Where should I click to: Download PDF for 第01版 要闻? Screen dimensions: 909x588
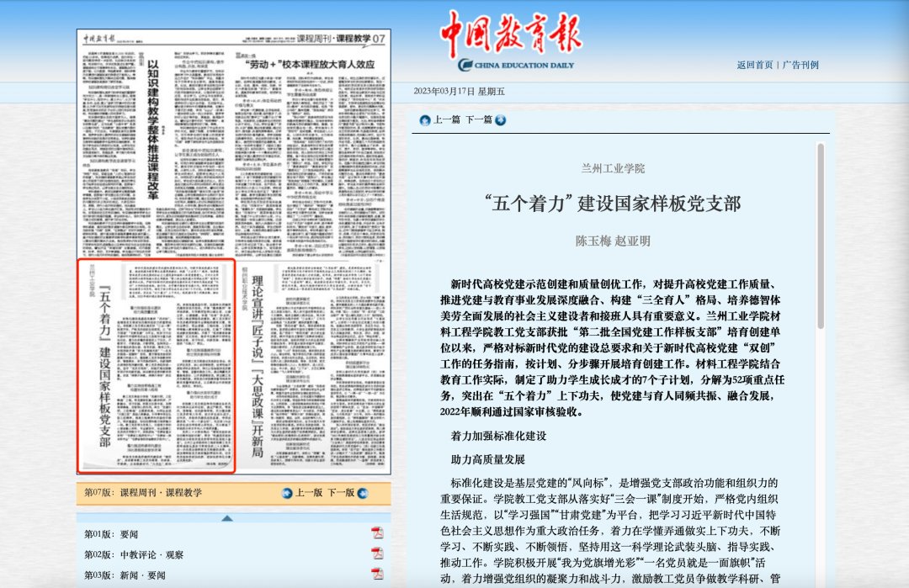coord(377,533)
